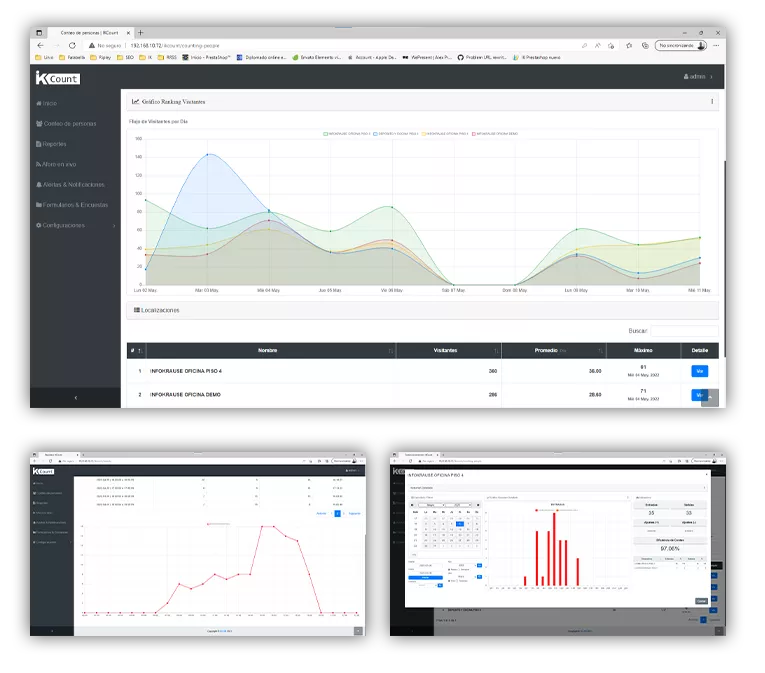The height and width of the screenshot is (673, 765).
Task: Toggle INFOKRAUSE OFICINA PISO 4 legend series
Action: pos(347,133)
